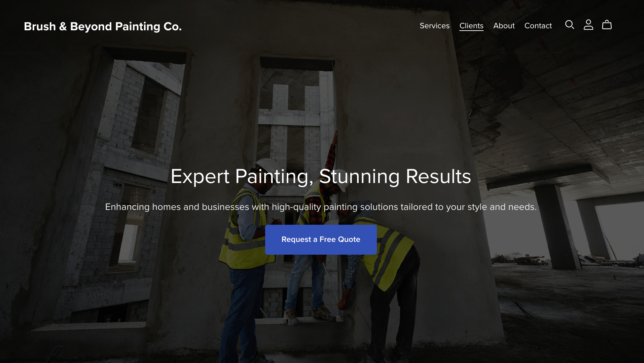The image size is (644, 363).
Task: Select the underlined Clients nav item
Action: coord(471,26)
